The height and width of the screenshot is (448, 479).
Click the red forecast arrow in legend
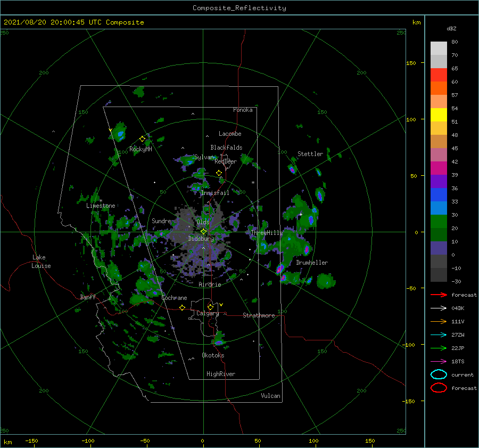point(439,295)
